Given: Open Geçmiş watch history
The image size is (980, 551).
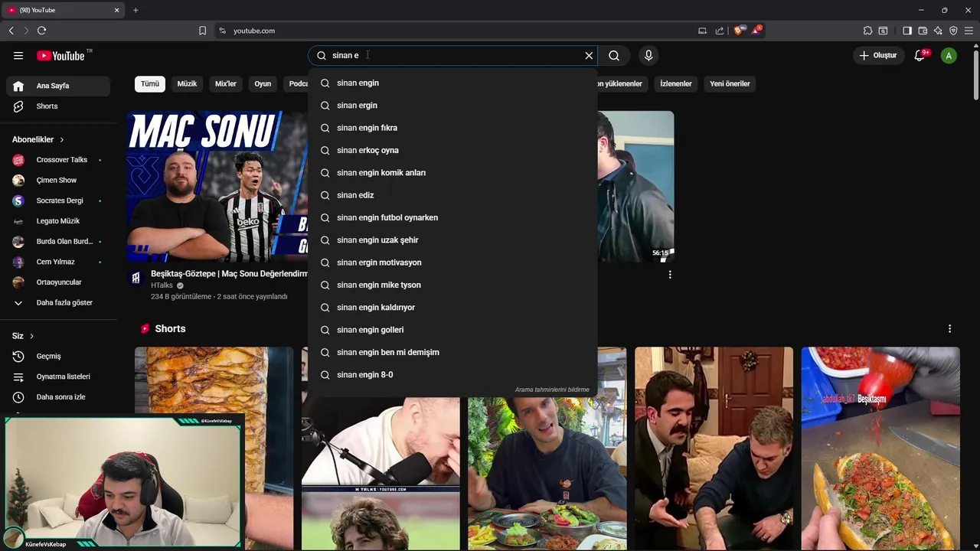Looking at the screenshot, I should pos(58,356).
